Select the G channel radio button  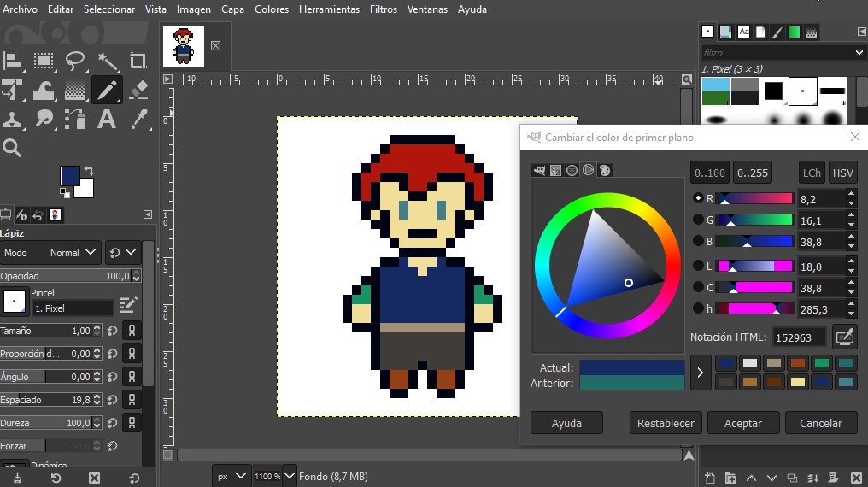coord(698,220)
